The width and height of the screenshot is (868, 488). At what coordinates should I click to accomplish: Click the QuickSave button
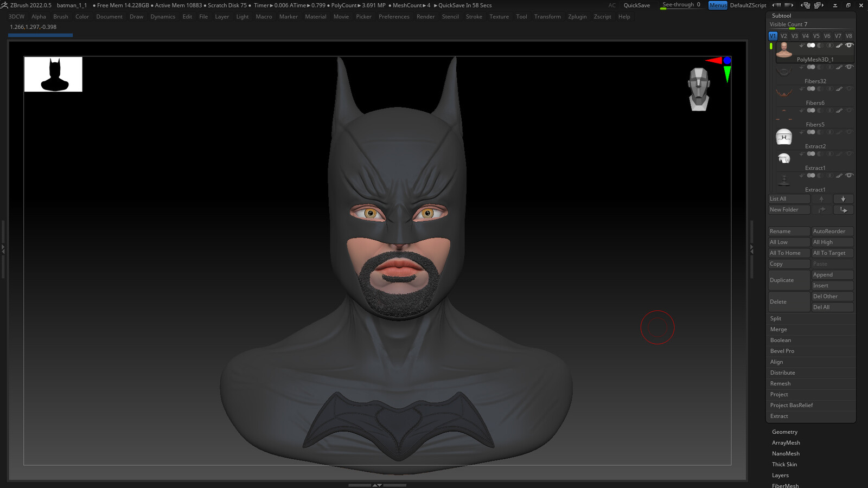[x=637, y=5]
